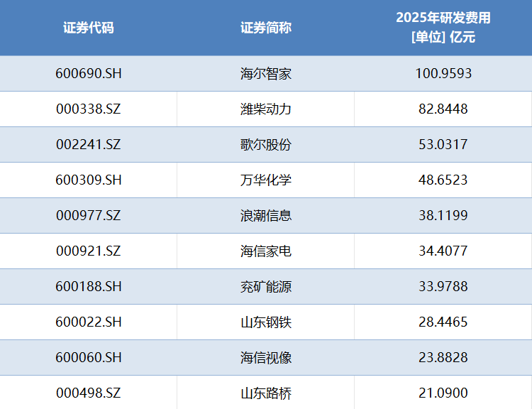Screen dimensions: 532x409
Task: Click the 兖矿能源 name cell
Action: tap(265, 286)
